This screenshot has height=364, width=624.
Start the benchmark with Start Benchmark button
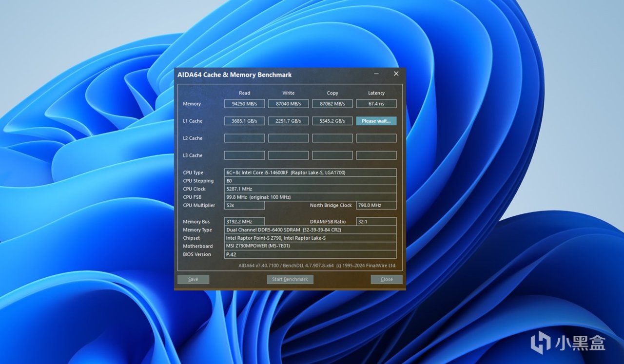coord(290,280)
